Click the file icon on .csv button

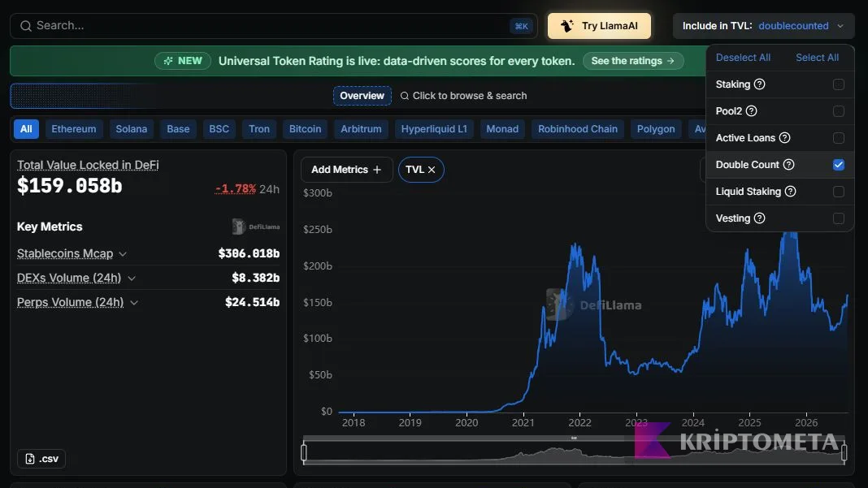pyautogui.click(x=30, y=459)
